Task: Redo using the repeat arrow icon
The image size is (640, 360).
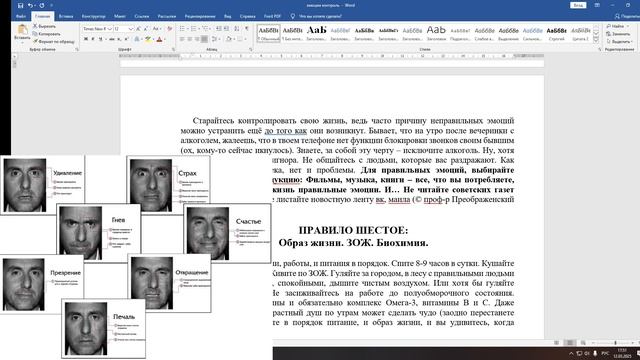Action: point(42,5)
